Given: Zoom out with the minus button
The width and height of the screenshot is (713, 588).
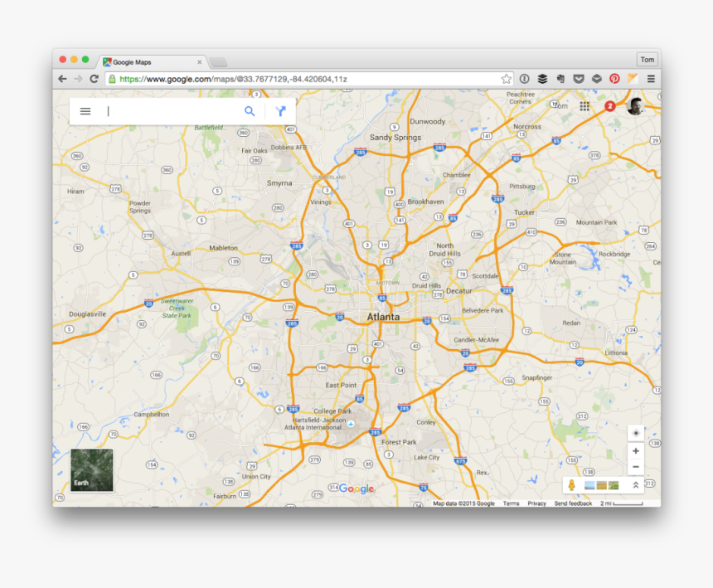Looking at the screenshot, I should coord(636,467).
